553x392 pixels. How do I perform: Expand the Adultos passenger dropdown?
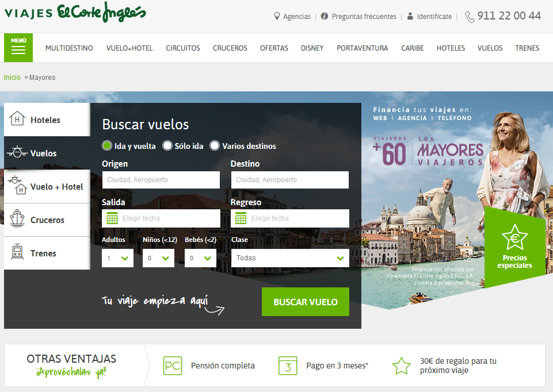click(117, 258)
